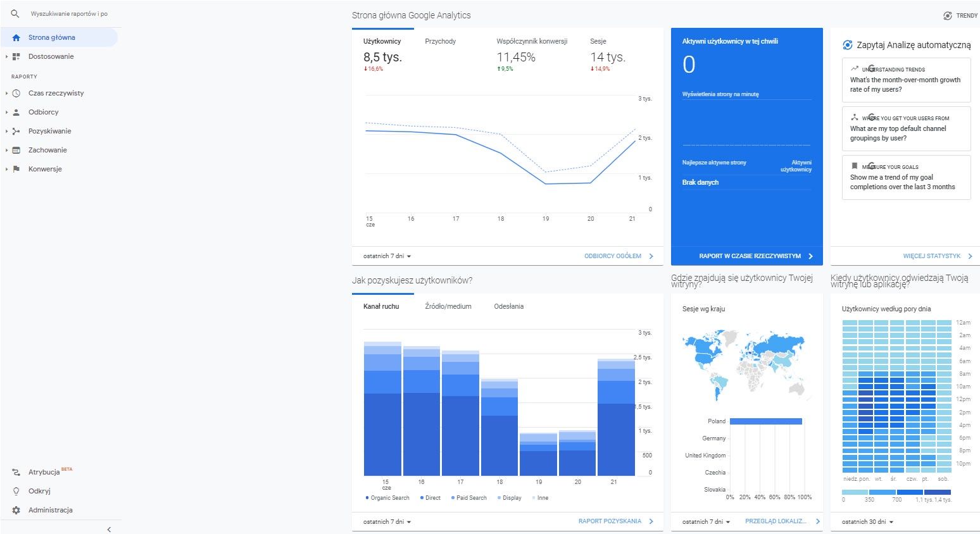The height and width of the screenshot is (534, 980).
Task: Click the Czas rzeczywisty clock icon
Action: tap(16, 93)
